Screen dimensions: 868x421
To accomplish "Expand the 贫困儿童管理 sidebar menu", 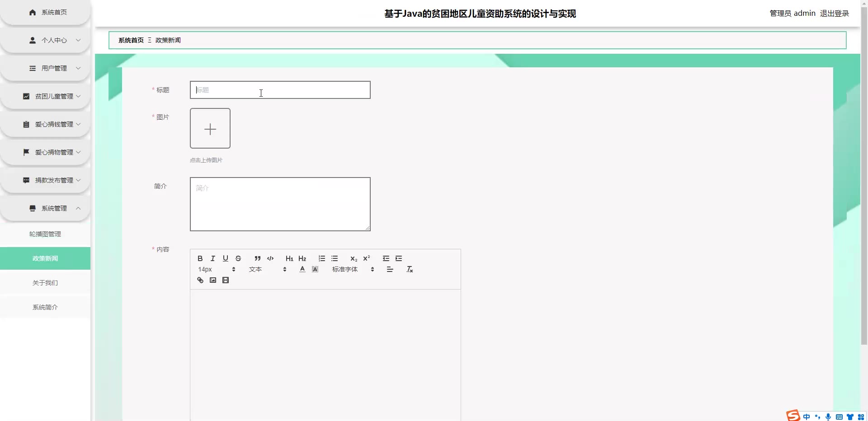I will (x=45, y=96).
